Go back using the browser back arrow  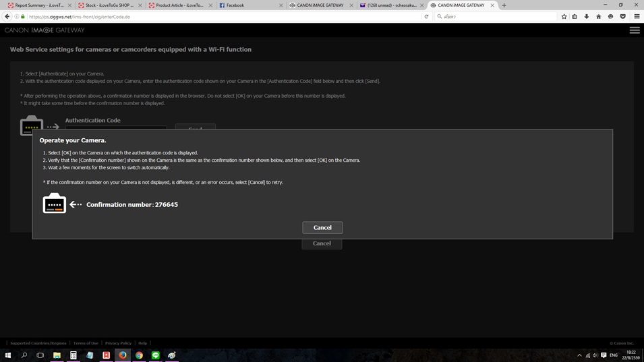(x=7, y=16)
